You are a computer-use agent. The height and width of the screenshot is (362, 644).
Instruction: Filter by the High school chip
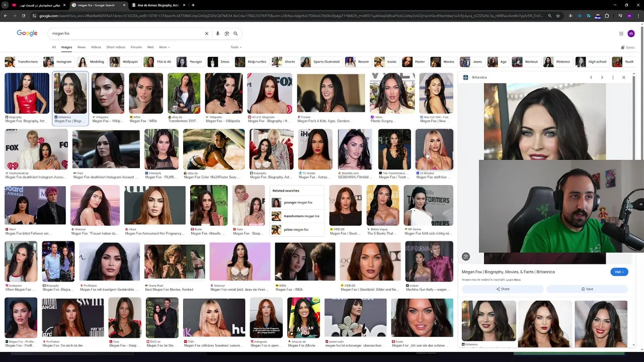(x=592, y=62)
